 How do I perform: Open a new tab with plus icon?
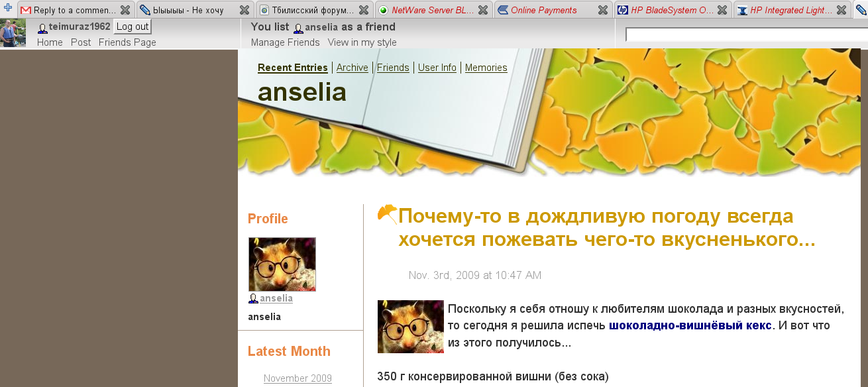point(8,8)
